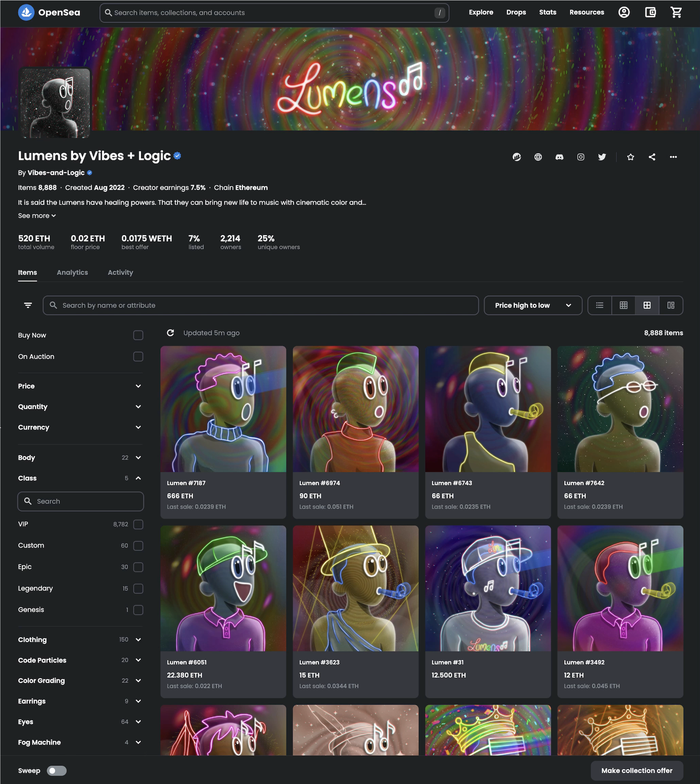
Task: Select the Custom class checkbox
Action: tap(138, 545)
